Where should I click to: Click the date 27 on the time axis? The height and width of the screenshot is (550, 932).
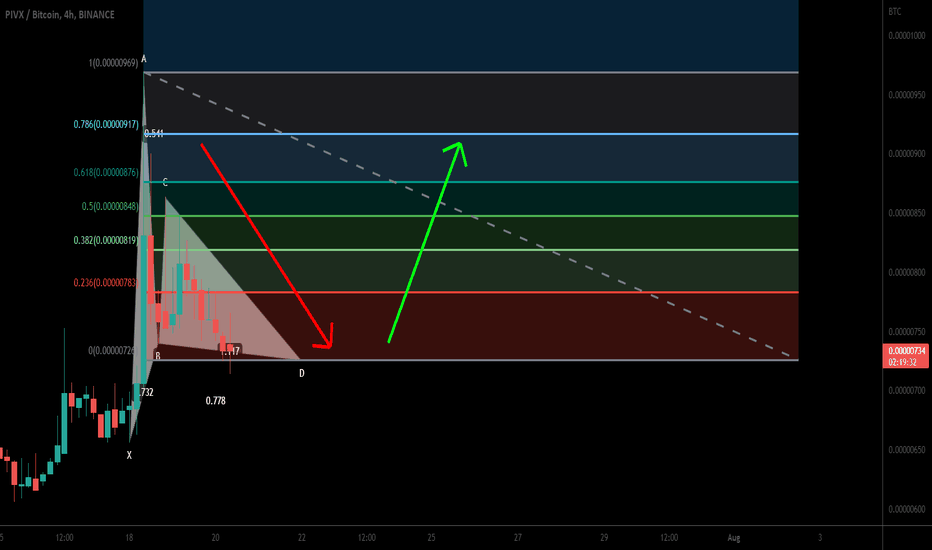click(x=517, y=538)
